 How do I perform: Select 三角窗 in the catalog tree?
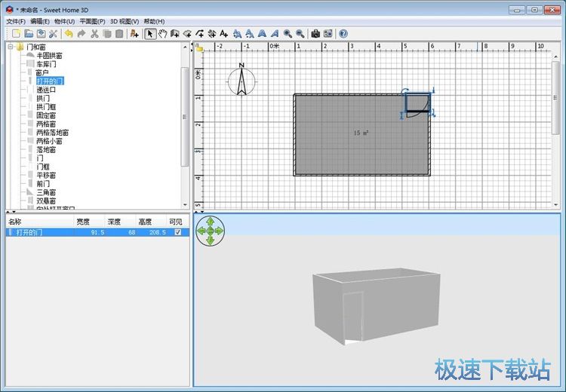coord(46,192)
